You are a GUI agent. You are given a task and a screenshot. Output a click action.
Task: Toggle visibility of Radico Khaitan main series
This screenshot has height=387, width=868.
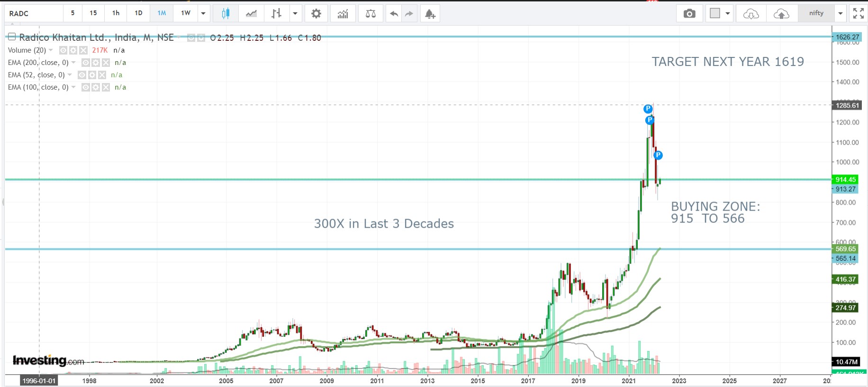pos(191,37)
